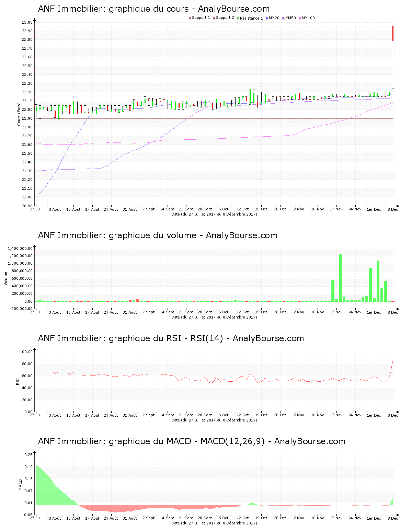The image size is (412, 532).
Task: Click the 1,400,000.00 value on volume axis
Action: tap(20, 248)
